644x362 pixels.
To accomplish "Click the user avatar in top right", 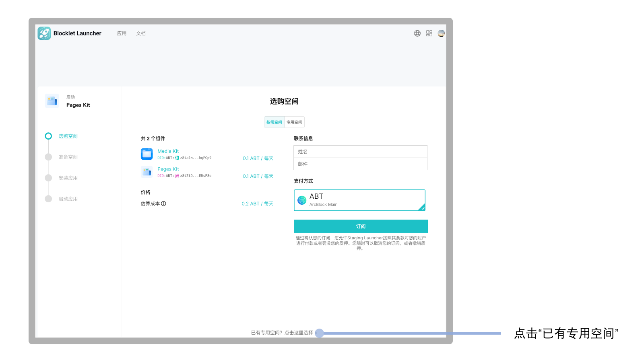I will [441, 33].
